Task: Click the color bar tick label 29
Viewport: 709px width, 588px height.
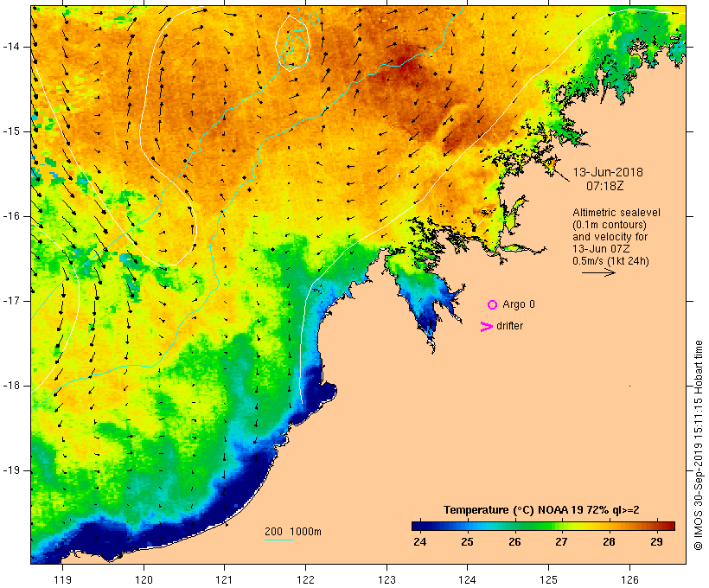Action: pos(656,542)
